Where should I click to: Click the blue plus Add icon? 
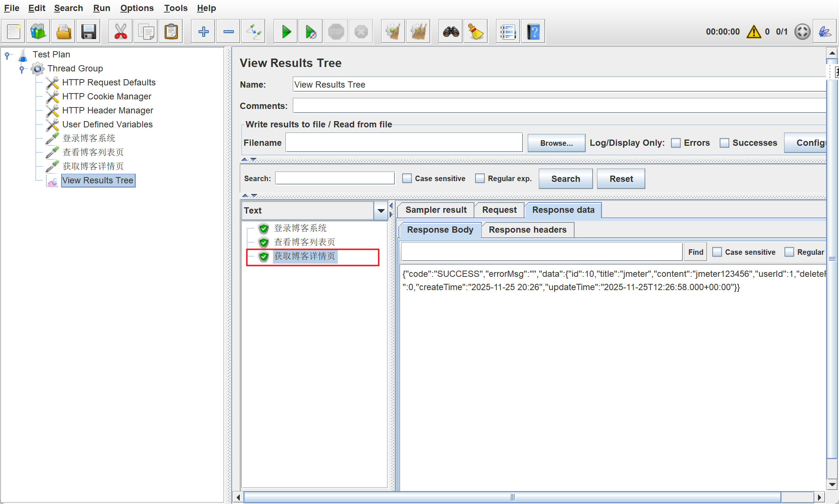point(203,32)
